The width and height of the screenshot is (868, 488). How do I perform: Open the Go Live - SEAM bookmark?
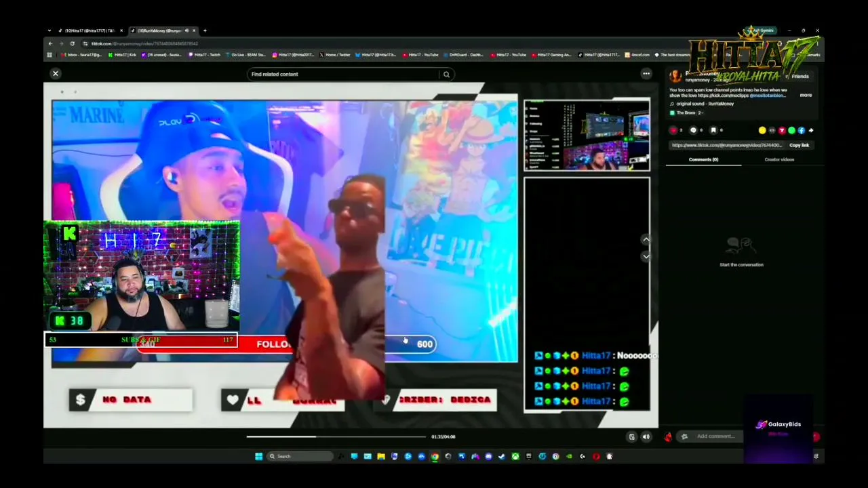point(246,55)
